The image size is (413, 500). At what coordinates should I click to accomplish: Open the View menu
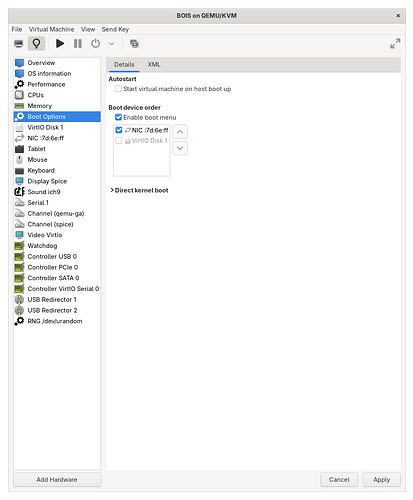coord(88,29)
